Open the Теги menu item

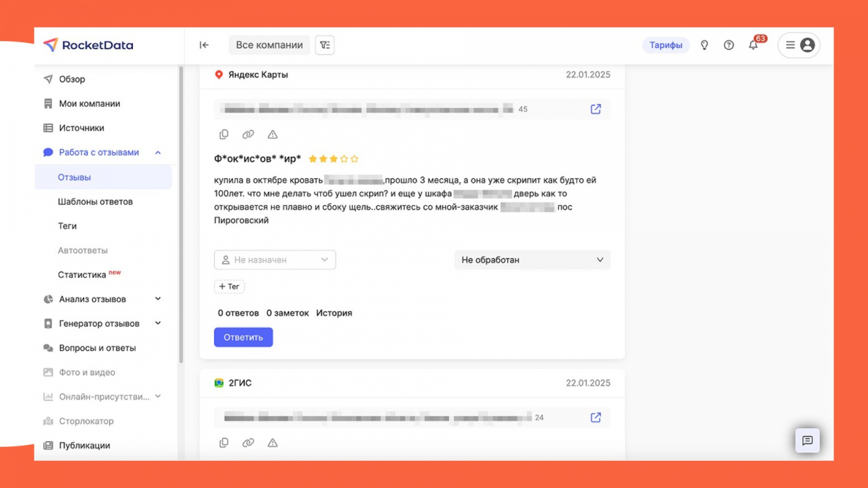(67, 226)
